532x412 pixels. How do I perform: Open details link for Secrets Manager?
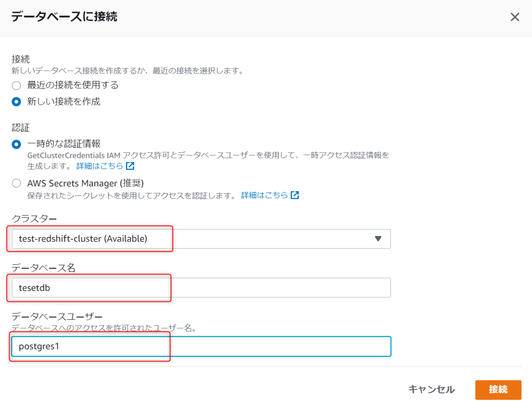click(x=264, y=195)
